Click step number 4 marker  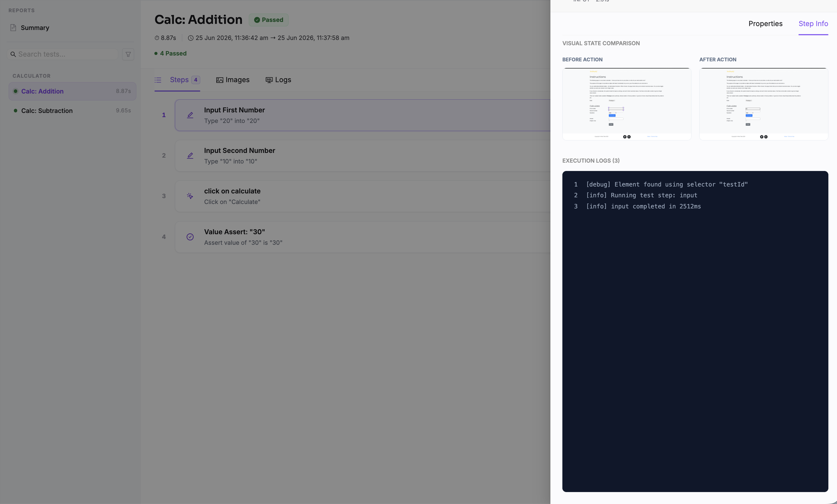point(164,237)
